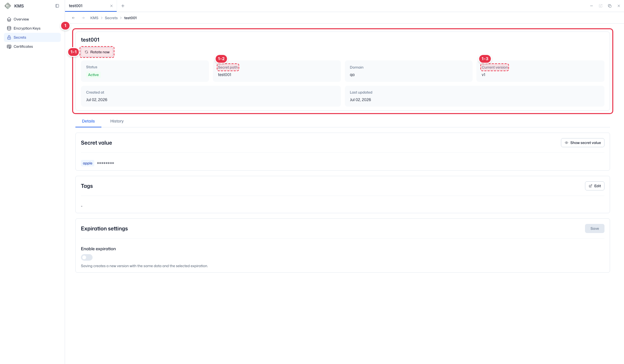Image resolution: width=624 pixels, height=364 pixels.
Task: Click the Active status badge
Action: coord(93,75)
